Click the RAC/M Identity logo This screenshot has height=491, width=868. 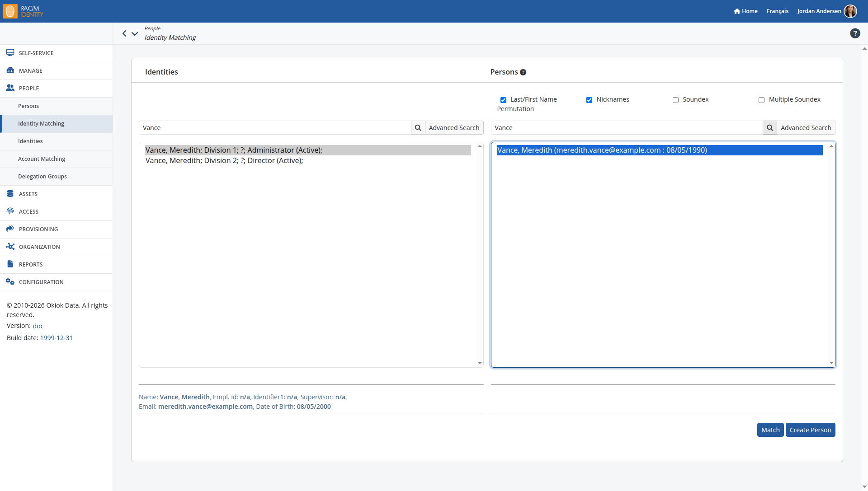pyautogui.click(x=24, y=11)
